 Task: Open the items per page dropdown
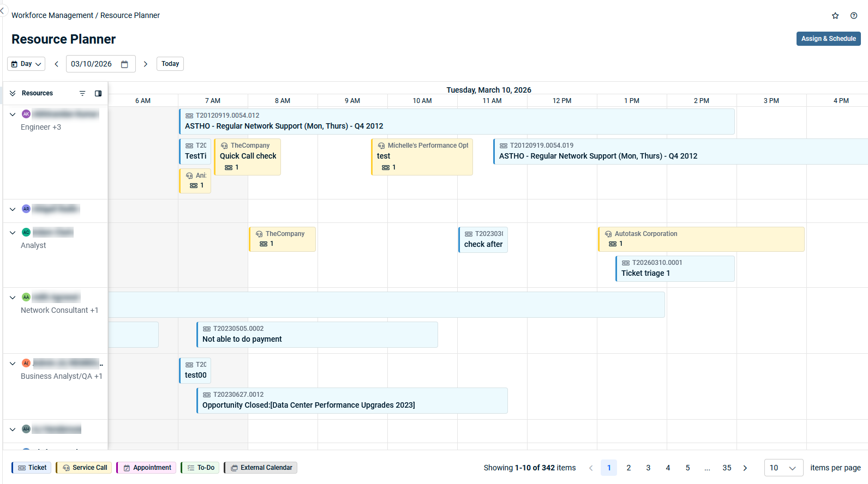coord(783,468)
